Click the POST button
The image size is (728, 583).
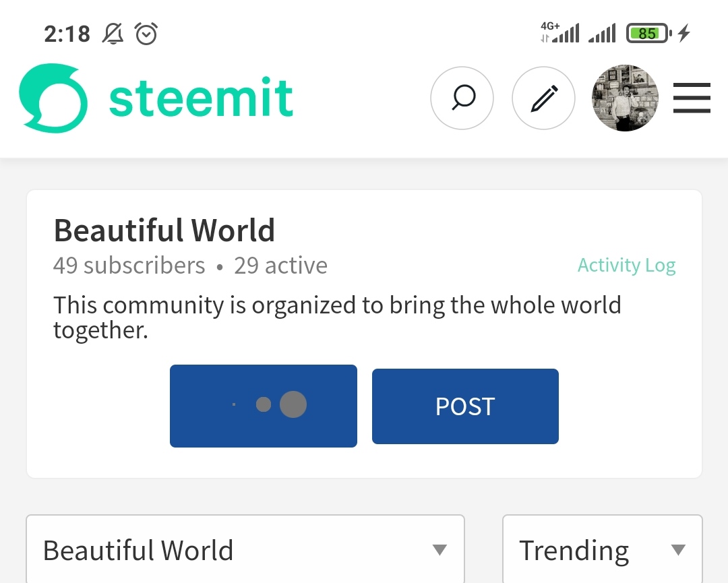(465, 406)
